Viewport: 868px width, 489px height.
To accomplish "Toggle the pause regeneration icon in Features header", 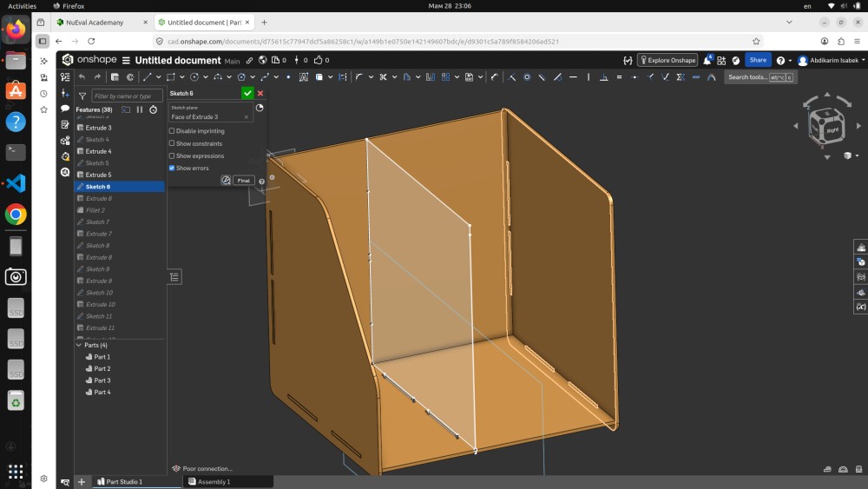I will pos(140,109).
